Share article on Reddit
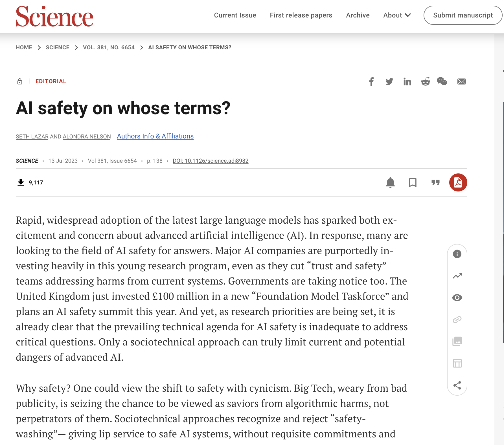 click(425, 82)
